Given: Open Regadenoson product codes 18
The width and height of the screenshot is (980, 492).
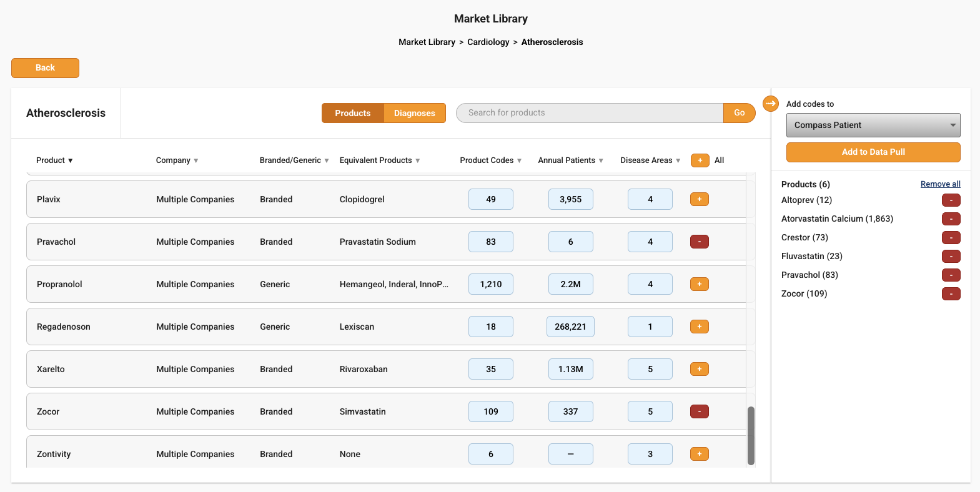Looking at the screenshot, I should pos(491,327).
